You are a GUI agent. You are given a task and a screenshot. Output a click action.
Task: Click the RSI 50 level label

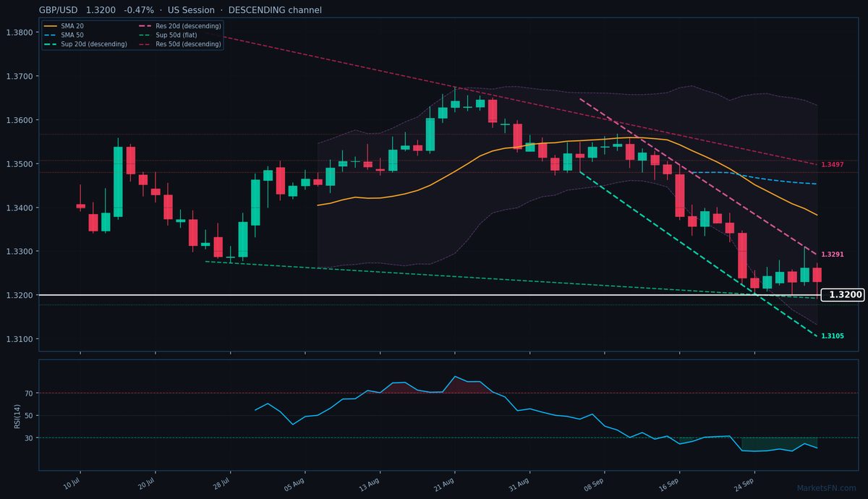pos(29,415)
